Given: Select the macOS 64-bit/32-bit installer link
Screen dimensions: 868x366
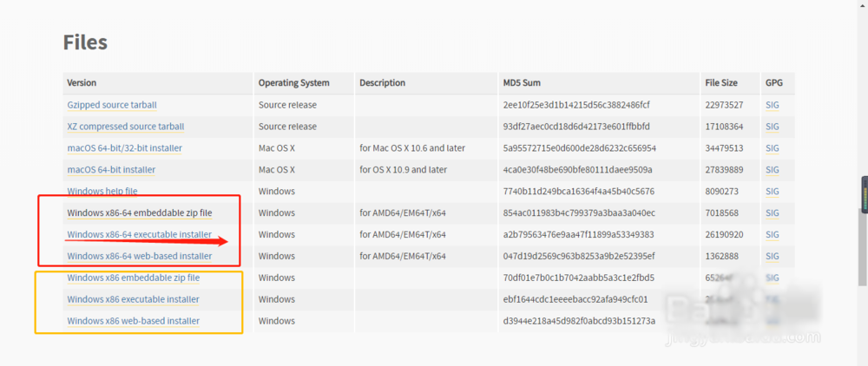Looking at the screenshot, I should pos(124,148).
